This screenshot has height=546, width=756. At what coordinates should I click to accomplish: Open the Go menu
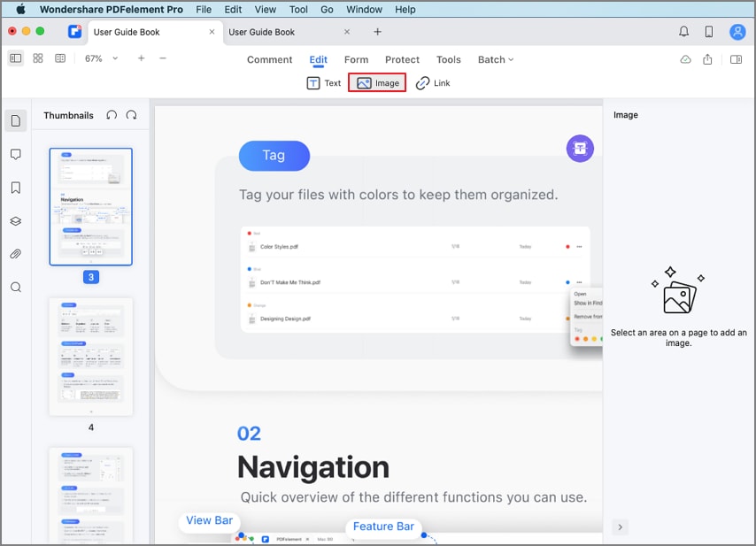click(x=327, y=9)
